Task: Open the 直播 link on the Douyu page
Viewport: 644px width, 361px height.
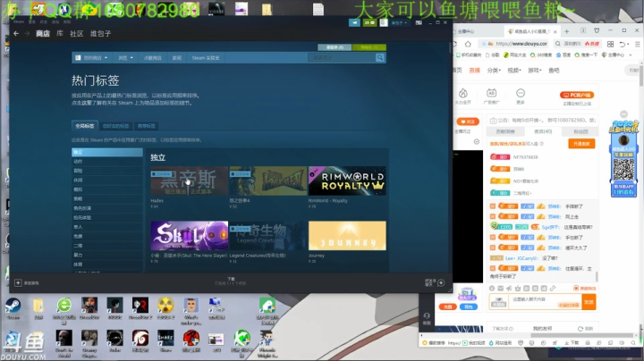Action: point(475,71)
